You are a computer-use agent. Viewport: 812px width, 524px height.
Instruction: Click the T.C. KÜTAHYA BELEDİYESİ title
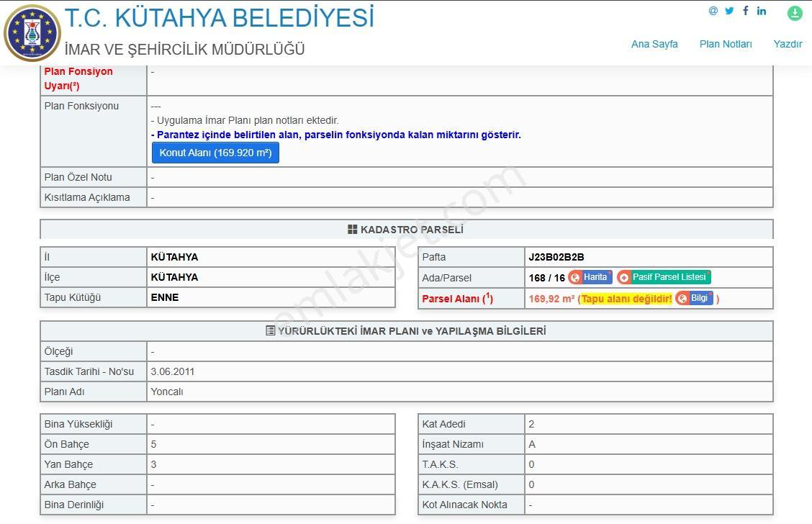(219, 17)
